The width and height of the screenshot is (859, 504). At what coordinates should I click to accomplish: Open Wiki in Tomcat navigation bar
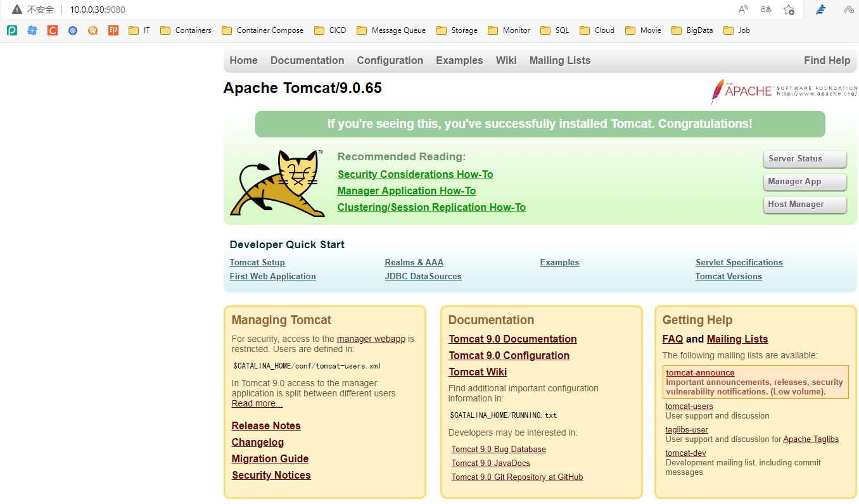coord(506,60)
